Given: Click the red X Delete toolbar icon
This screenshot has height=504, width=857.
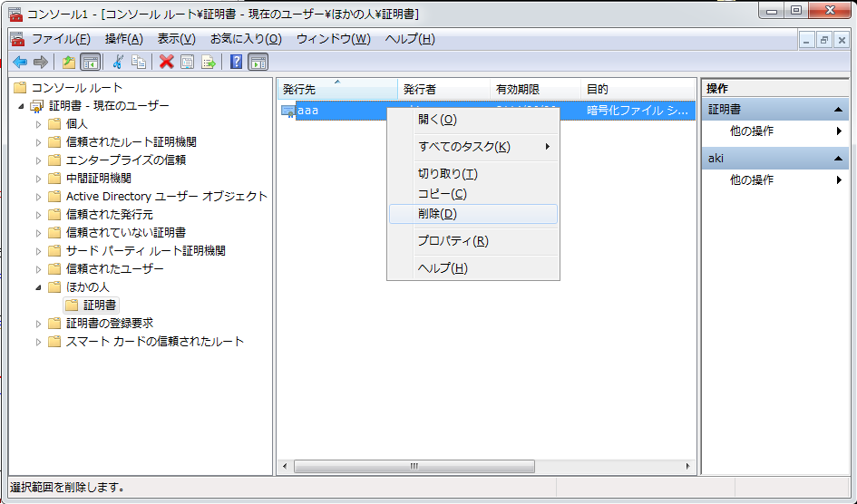Looking at the screenshot, I should [166, 62].
